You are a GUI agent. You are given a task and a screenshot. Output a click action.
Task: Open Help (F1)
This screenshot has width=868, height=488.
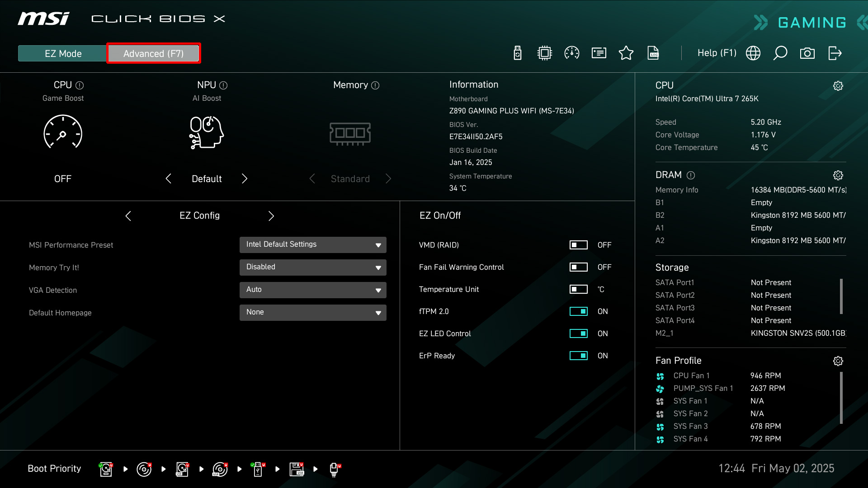(x=717, y=53)
